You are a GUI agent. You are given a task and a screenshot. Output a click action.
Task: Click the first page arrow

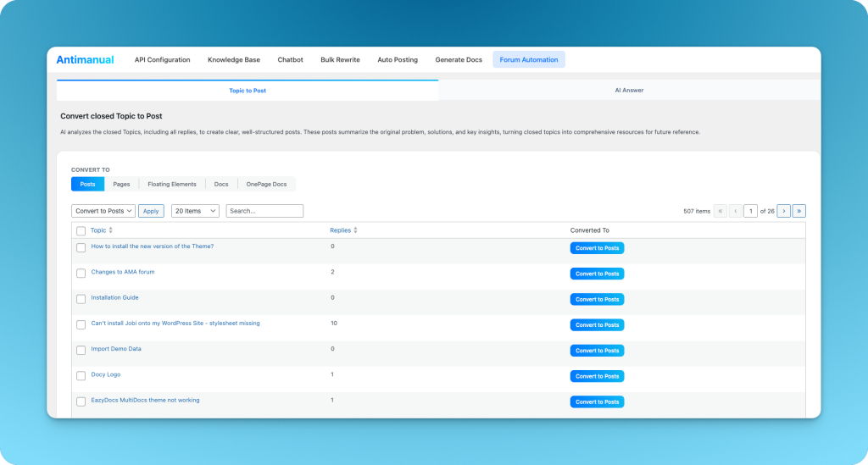[721, 211]
